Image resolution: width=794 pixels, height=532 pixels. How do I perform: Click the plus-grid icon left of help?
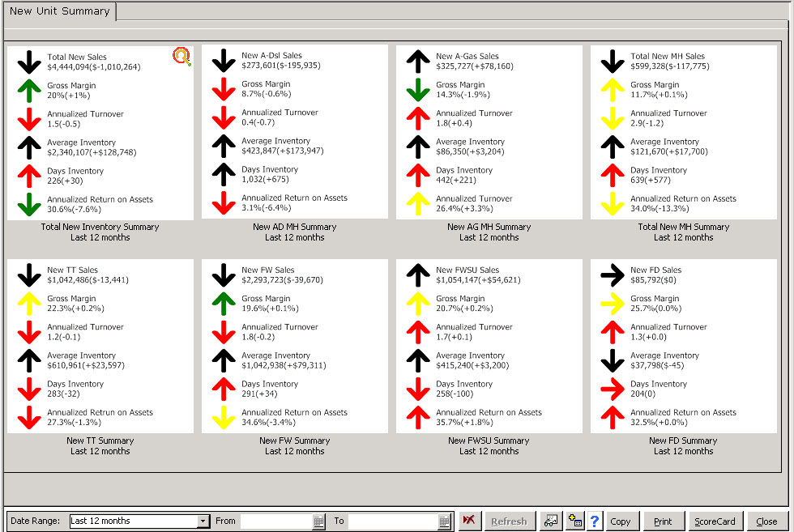(x=574, y=521)
